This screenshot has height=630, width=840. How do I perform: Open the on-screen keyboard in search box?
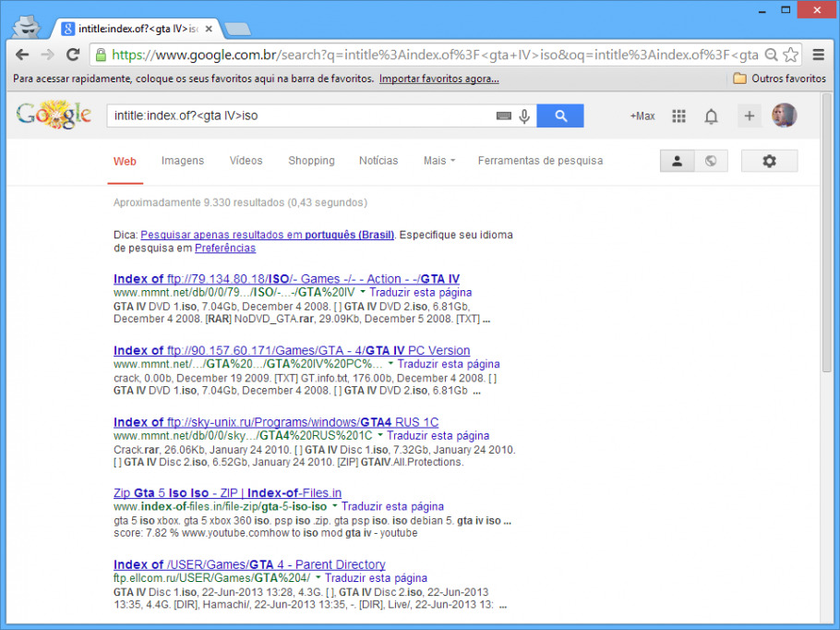(504, 115)
